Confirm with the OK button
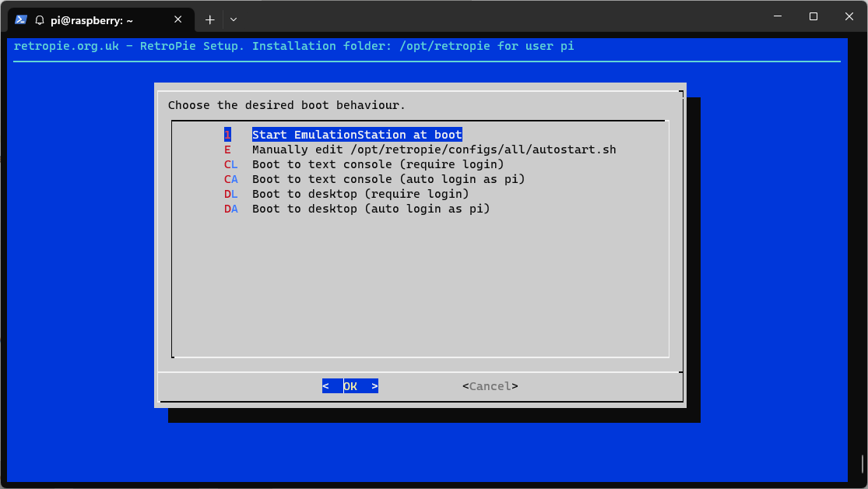 [x=350, y=386]
